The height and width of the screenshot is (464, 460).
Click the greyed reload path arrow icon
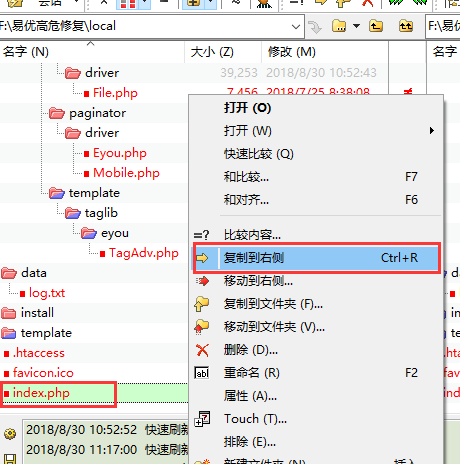315,27
